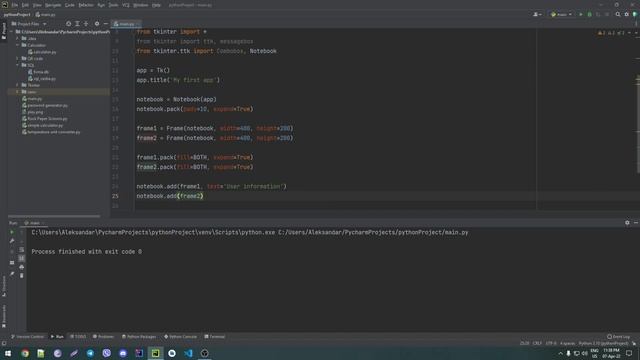
Task: Click the Project panel horizontal scrollbar
Action: 54,216
